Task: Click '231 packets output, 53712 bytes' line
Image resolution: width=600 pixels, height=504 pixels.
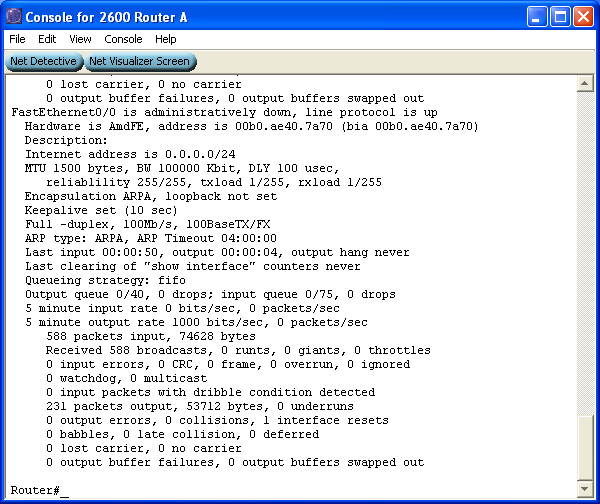Action: point(200,406)
